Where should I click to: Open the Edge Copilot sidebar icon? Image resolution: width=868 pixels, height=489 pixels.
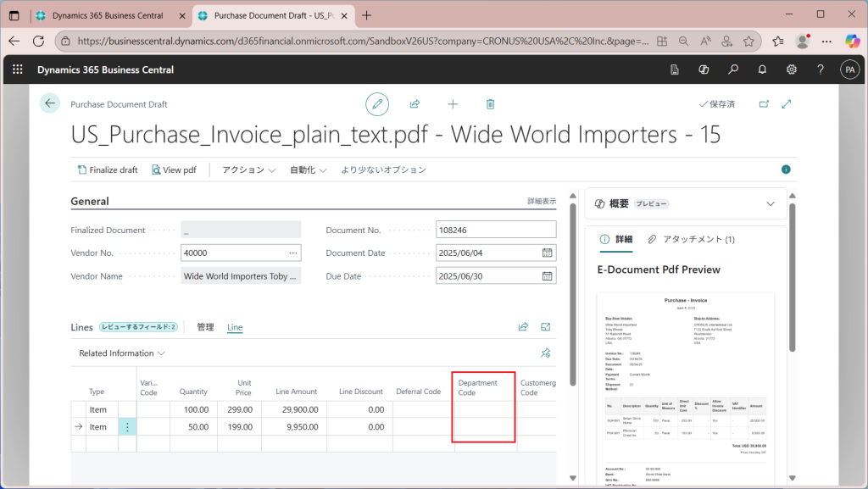[853, 41]
